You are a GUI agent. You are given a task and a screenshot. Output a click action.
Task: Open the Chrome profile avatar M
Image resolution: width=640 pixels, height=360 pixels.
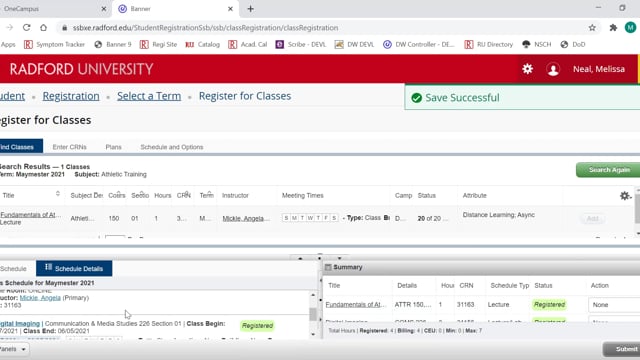click(x=630, y=27)
